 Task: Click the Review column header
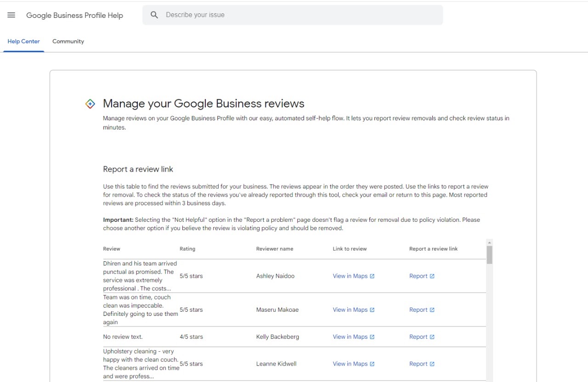pos(112,249)
